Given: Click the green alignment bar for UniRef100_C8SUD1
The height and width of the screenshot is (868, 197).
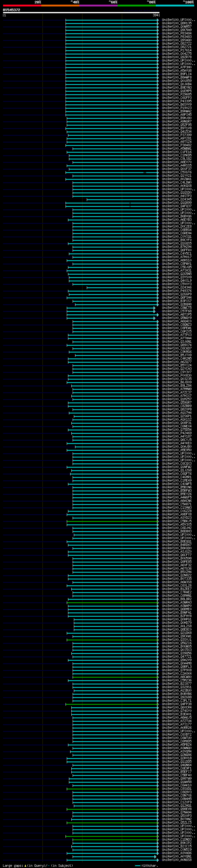Looking at the screenshot, I should click(x=113, y=789).
